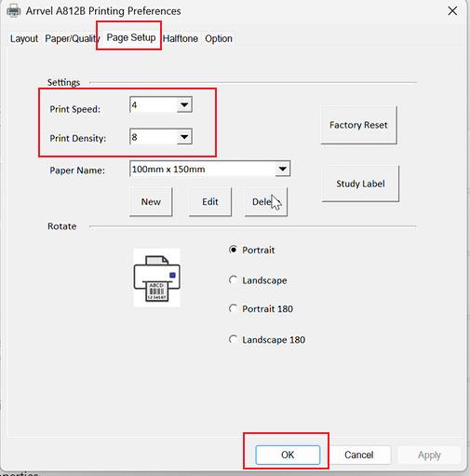470x476 pixels.
Task: Close the Printing Preferences window
Action: point(452,11)
